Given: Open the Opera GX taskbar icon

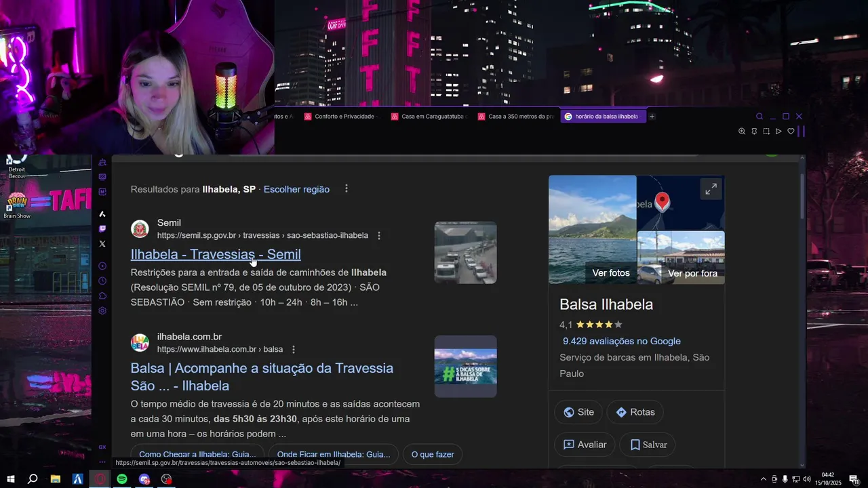Looking at the screenshot, I should pyautogui.click(x=100, y=479).
